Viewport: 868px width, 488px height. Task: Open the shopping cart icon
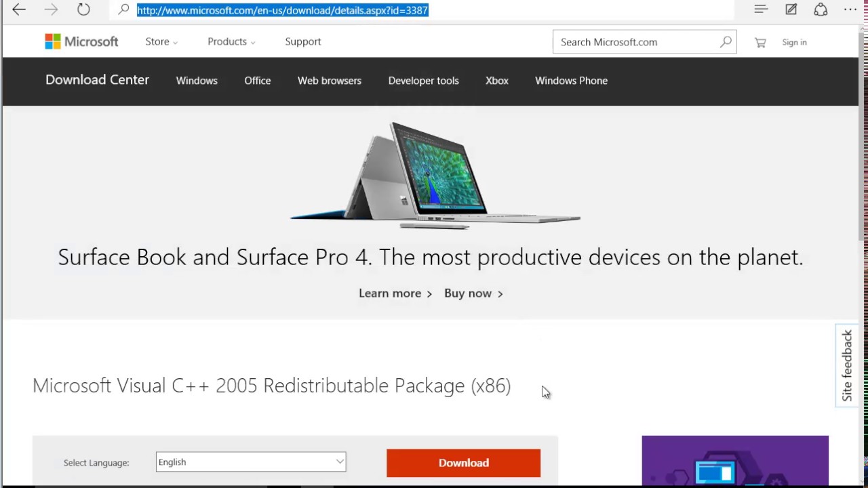[760, 42]
